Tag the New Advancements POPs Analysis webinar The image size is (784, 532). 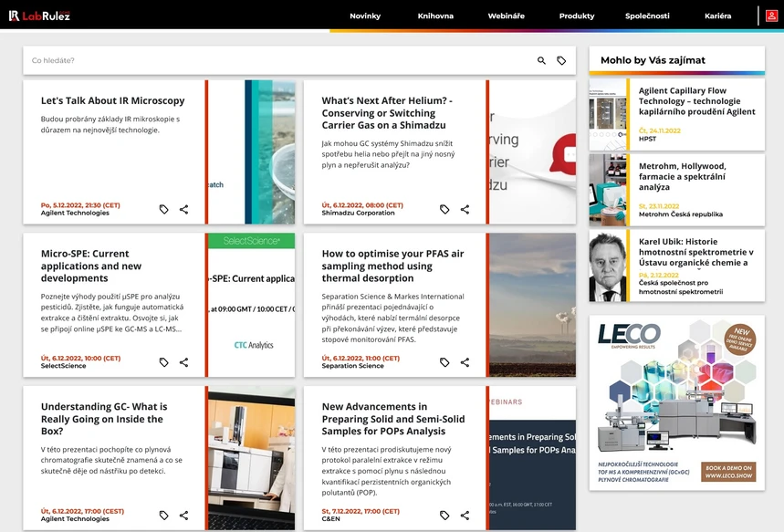tap(444, 513)
